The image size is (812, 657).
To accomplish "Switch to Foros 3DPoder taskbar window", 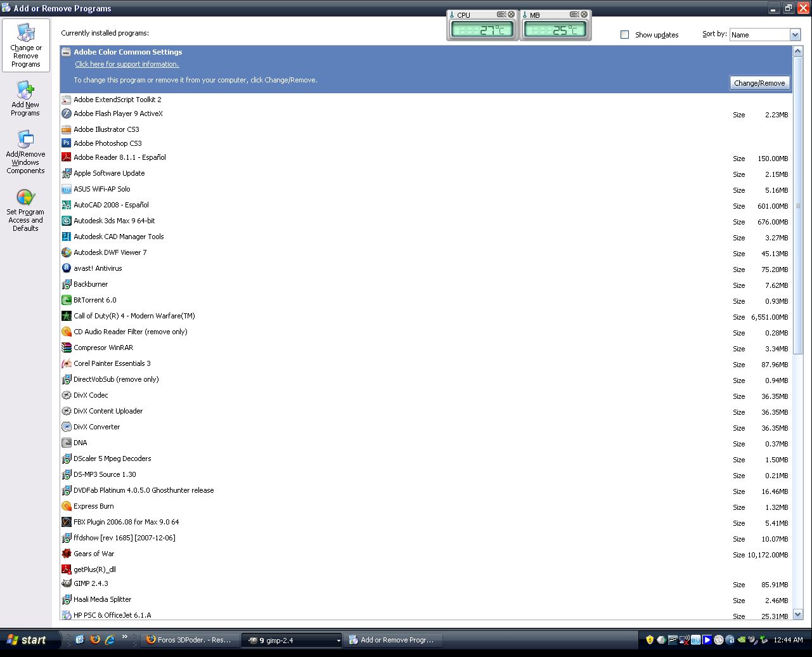I will coord(190,640).
